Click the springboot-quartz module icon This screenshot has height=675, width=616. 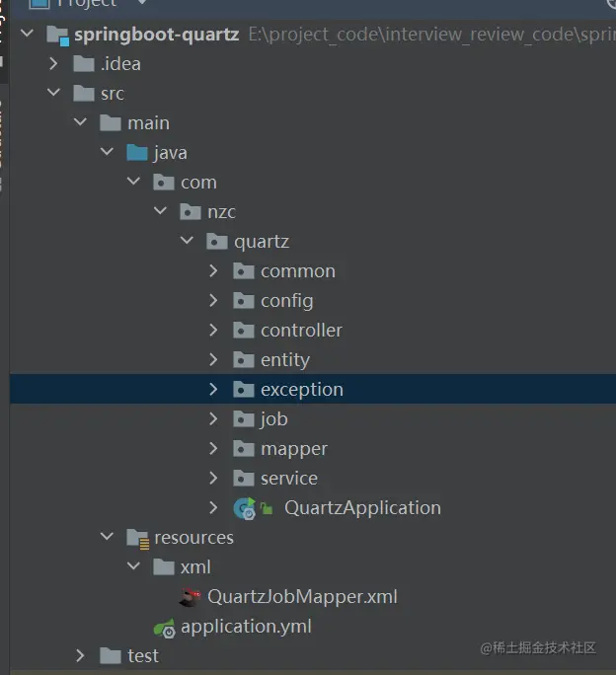(x=57, y=35)
